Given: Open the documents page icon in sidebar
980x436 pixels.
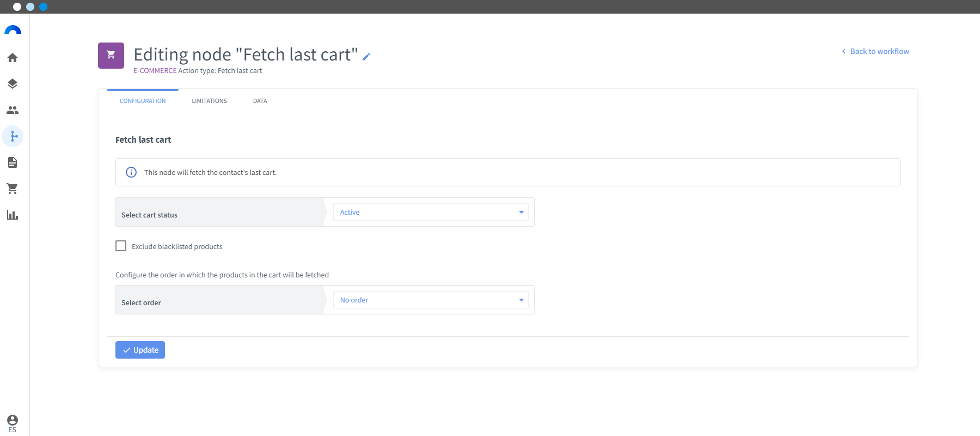Looking at the screenshot, I should (x=13, y=162).
